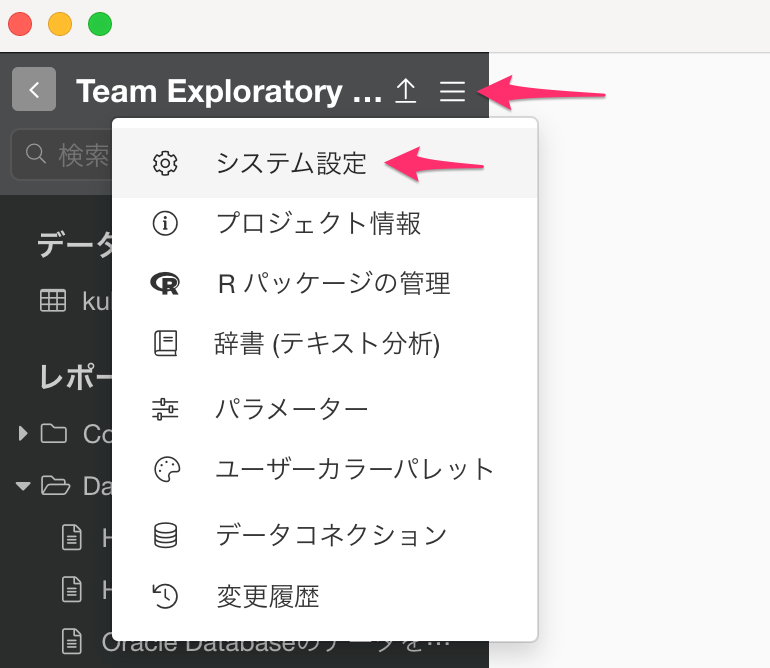770x668 pixels.
Task: Click the sliders parameter icon
Action: (x=165, y=409)
